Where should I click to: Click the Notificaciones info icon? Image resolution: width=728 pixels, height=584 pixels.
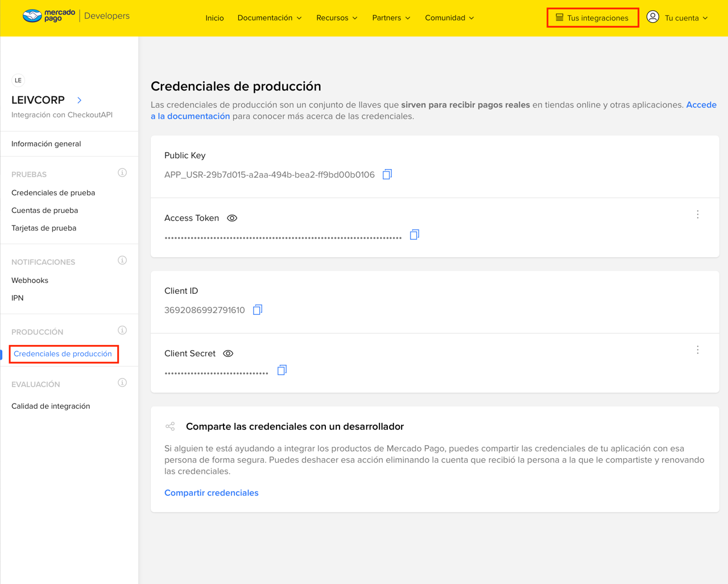click(122, 260)
